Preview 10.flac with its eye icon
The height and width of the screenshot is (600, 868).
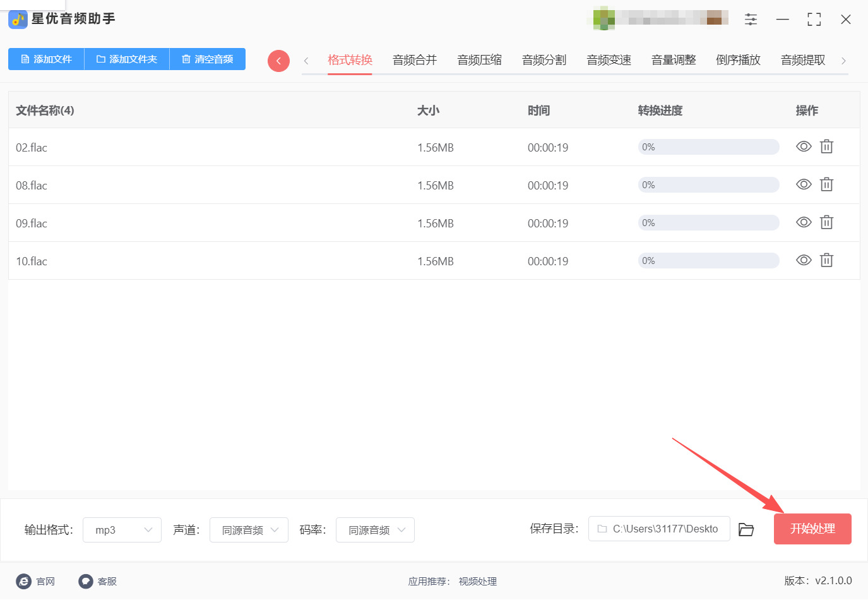804,260
